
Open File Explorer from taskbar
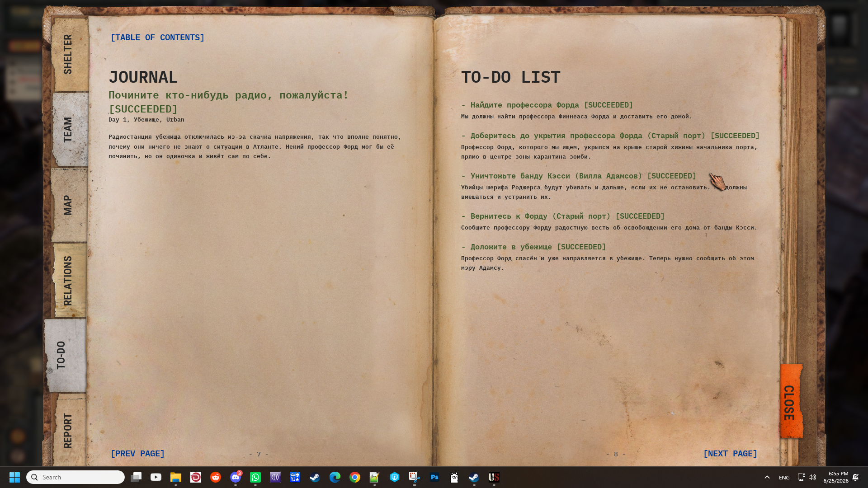point(176,477)
